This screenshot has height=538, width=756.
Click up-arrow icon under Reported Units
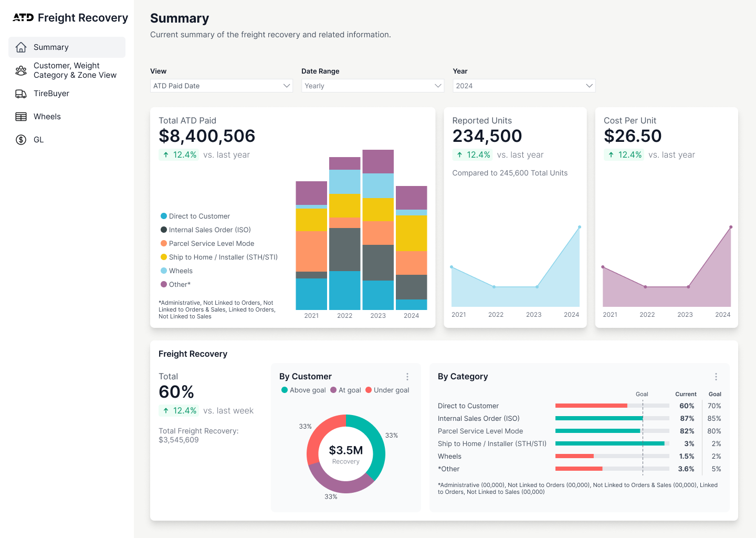click(x=459, y=155)
